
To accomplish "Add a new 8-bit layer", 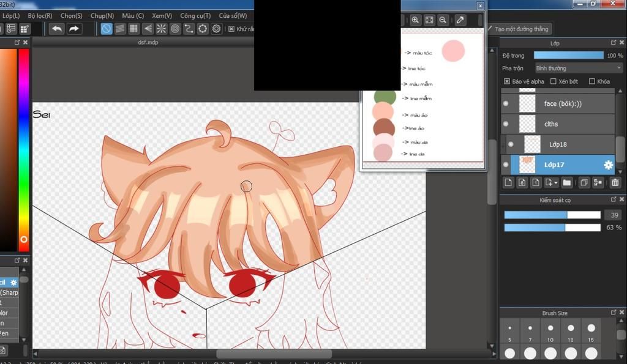I will click(522, 182).
